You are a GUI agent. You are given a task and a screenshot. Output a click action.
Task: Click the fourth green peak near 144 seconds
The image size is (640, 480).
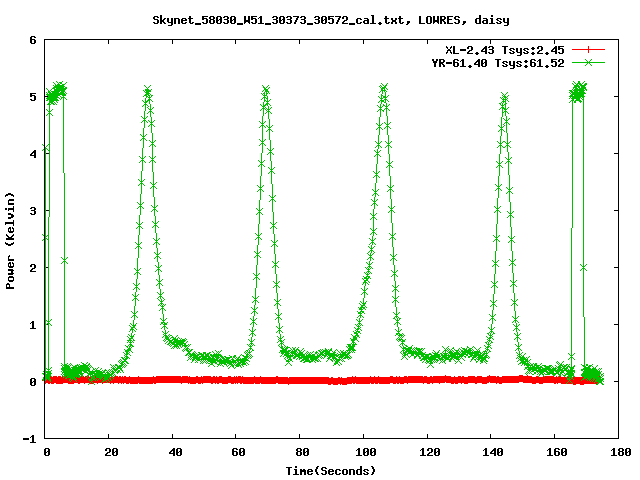tap(504, 98)
